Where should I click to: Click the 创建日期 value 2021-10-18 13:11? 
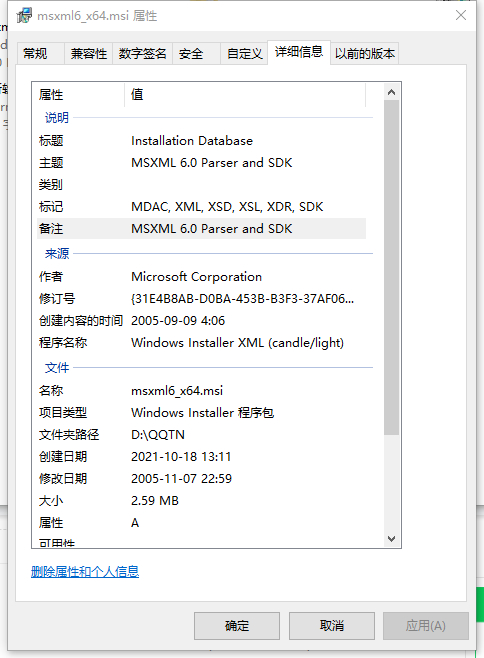181,457
